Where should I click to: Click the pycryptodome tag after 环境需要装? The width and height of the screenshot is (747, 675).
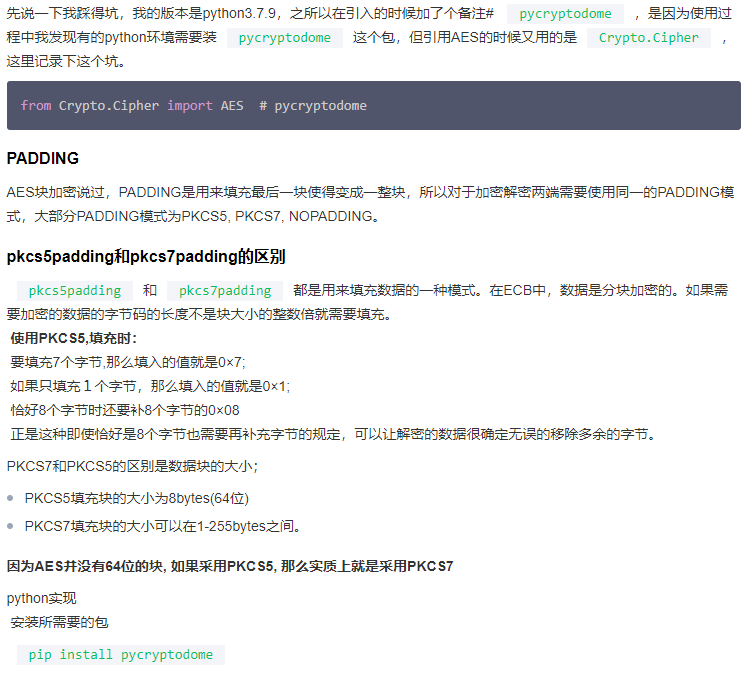[x=284, y=38]
